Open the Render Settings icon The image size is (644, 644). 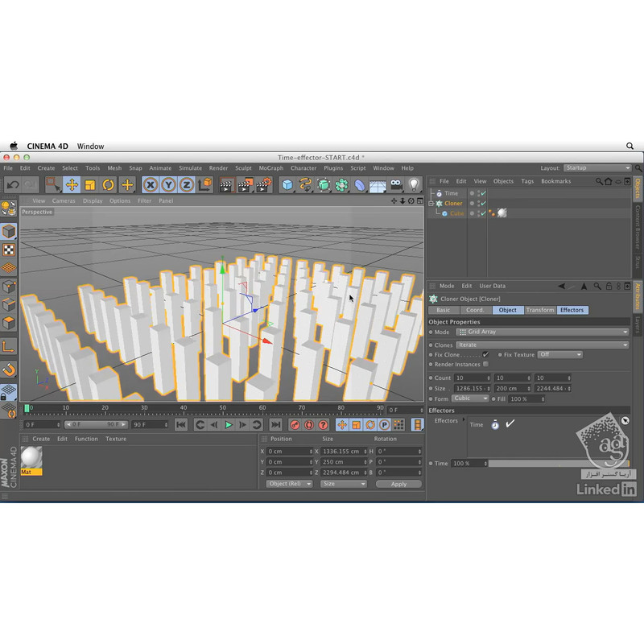click(x=264, y=185)
